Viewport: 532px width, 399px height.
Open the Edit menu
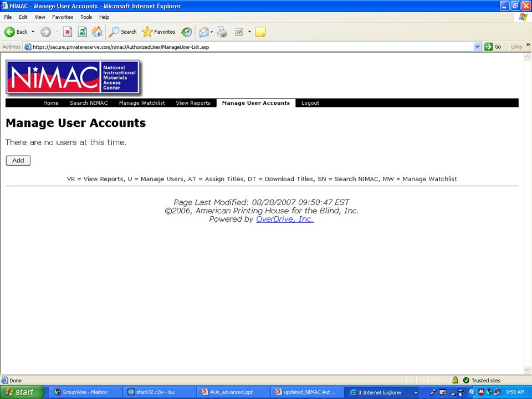pyautogui.click(x=23, y=17)
